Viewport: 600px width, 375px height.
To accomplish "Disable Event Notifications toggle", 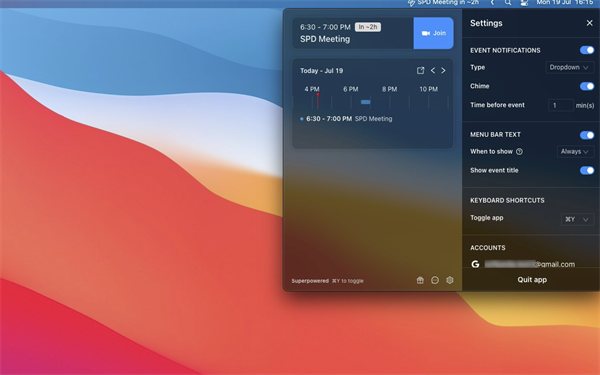I will click(x=587, y=50).
